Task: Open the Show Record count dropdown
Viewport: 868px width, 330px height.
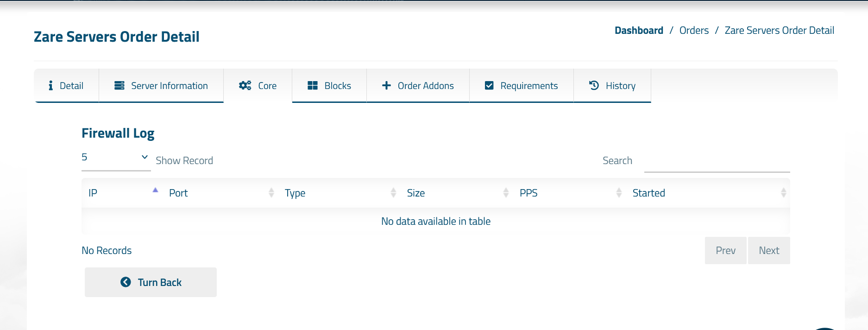Action: coord(116,158)
